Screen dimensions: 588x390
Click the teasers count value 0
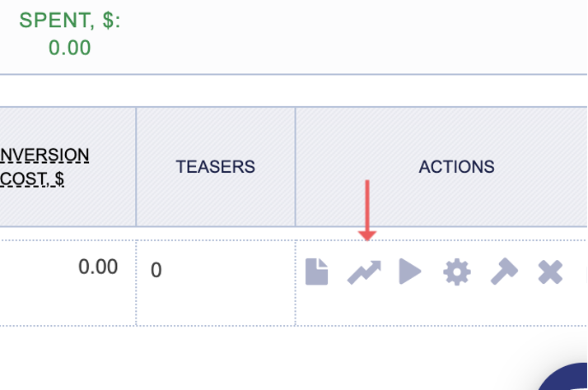click(156, 270)
